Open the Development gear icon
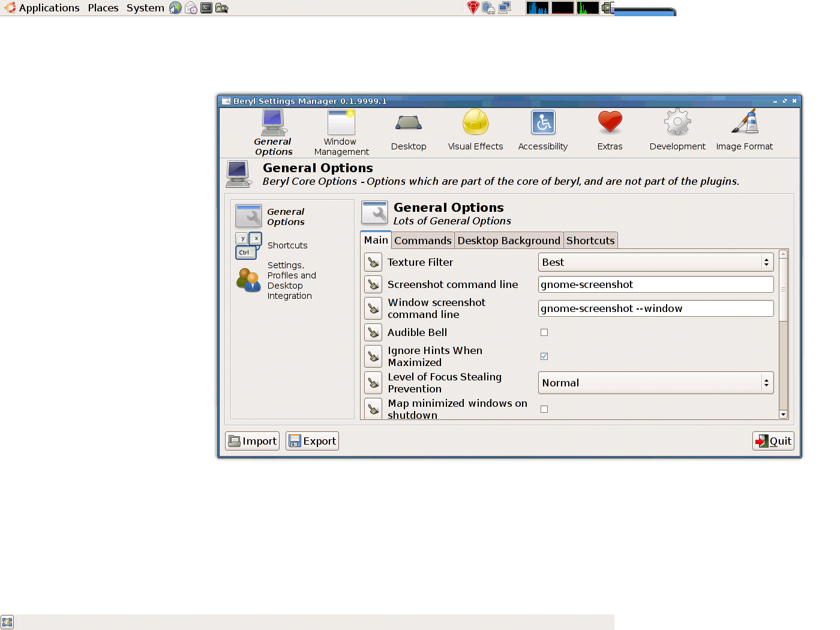 pos(677,122)
